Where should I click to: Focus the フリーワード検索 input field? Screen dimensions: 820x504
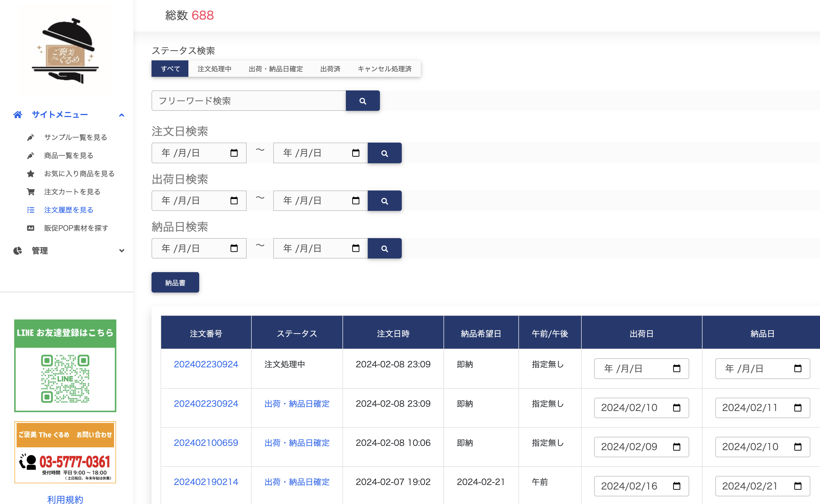249,101
